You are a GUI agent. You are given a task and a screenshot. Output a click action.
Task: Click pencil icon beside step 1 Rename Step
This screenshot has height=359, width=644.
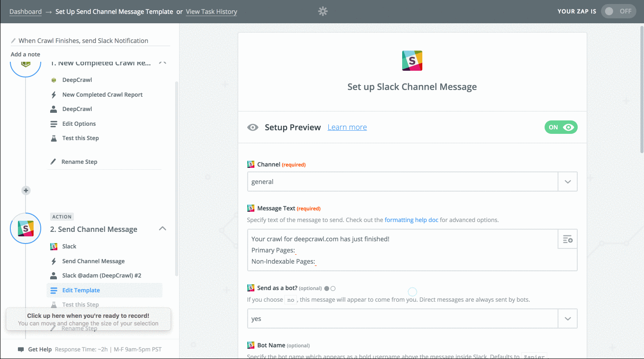pos(53,162)
